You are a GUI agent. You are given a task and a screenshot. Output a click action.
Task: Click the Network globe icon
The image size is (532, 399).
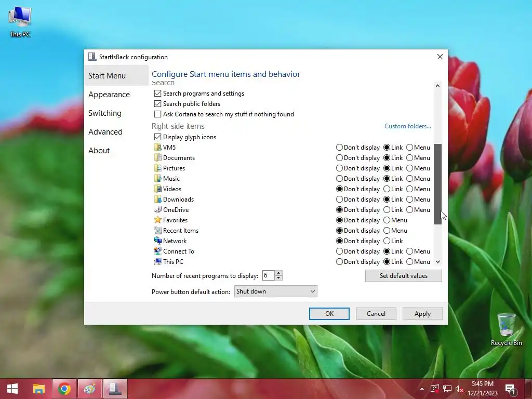coord(157,241)
